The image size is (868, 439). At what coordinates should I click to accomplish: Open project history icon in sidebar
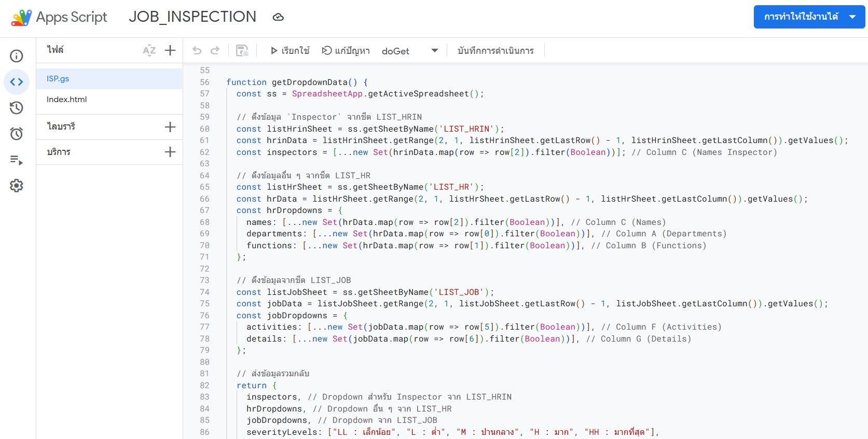coord(17,108)
